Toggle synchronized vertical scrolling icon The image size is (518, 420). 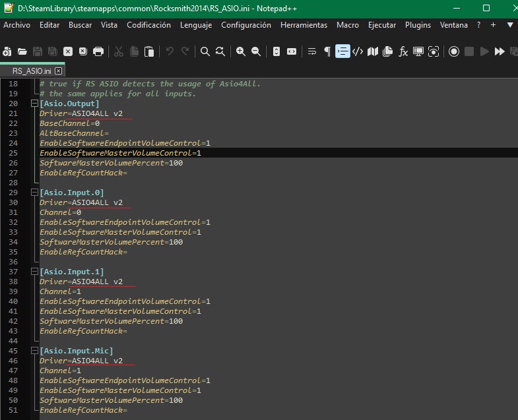(x=276, y=51)
